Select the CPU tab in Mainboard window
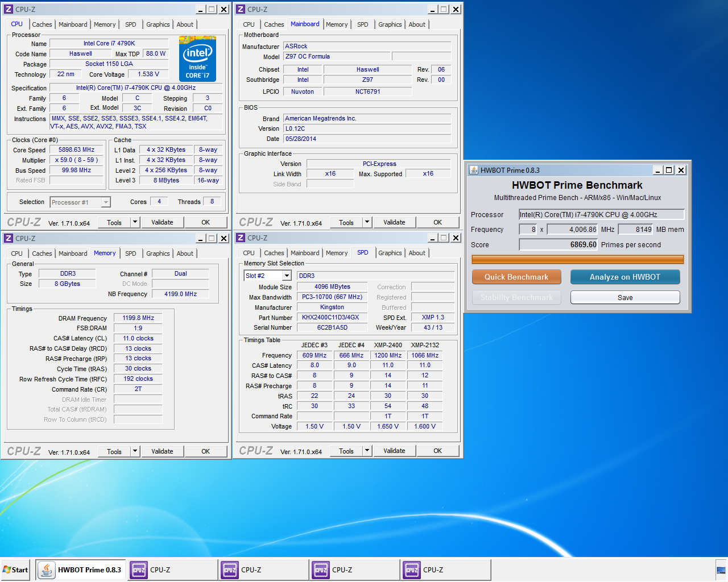Image resolution: width=728 pixels, height=582 pixels. coord(249,24)
